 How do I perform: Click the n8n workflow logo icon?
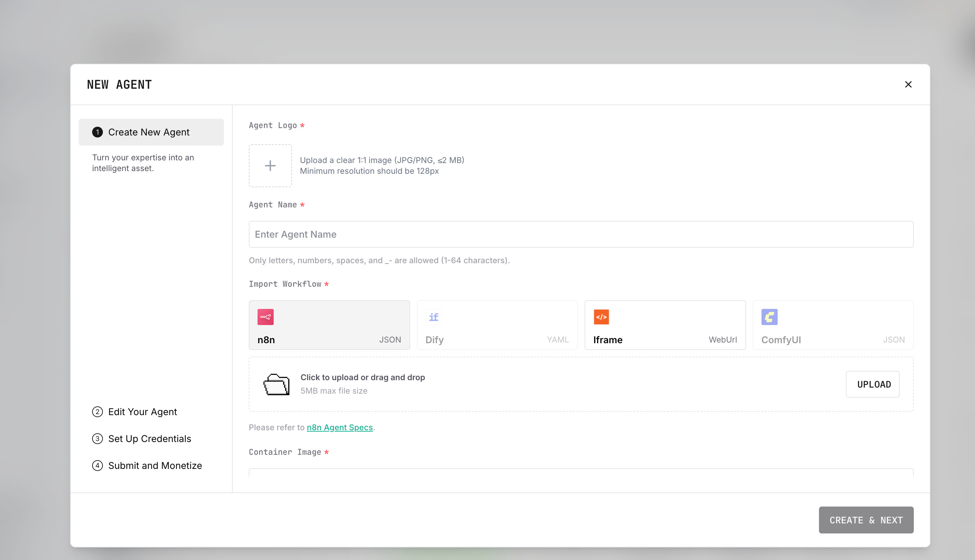[265, 317]
